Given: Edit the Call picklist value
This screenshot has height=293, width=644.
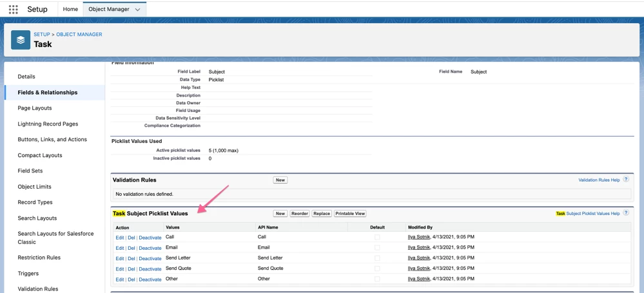Looking at the screenshot, I should [120, 238].
